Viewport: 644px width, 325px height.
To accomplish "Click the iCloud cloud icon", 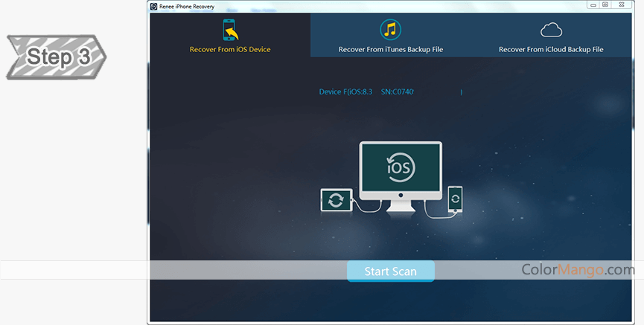I will click(x=551, y=30).
